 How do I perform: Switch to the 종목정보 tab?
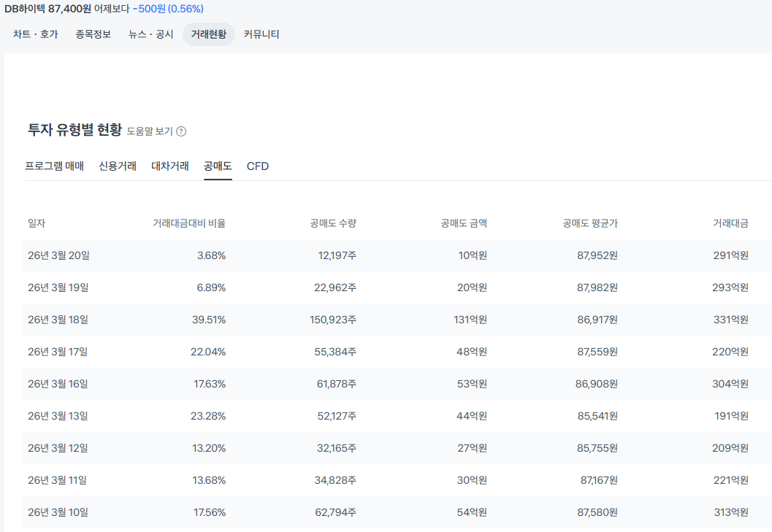93,34
